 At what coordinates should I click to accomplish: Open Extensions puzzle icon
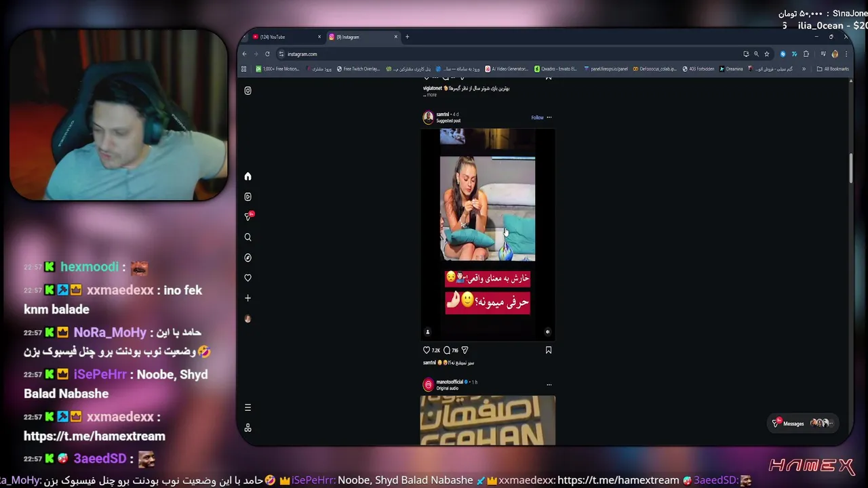click(x=806, y=54)
